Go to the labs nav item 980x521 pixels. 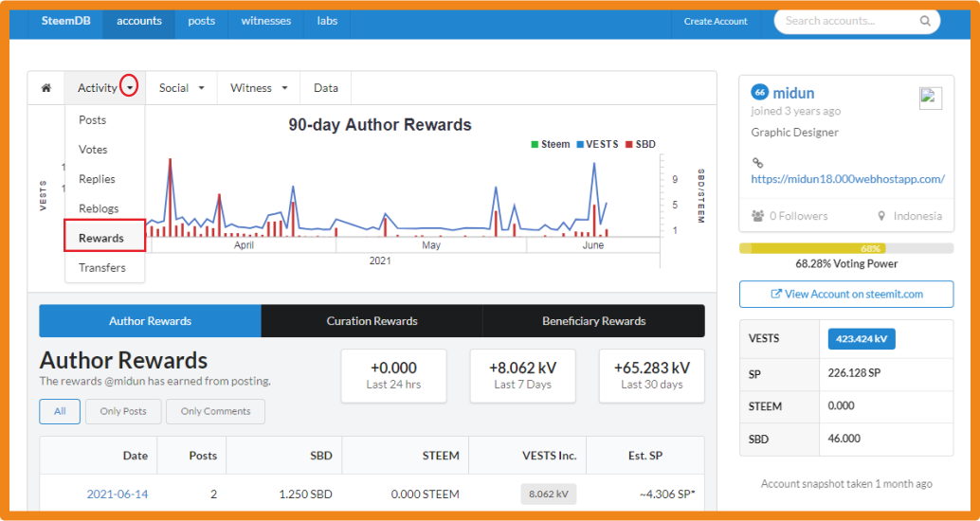coord(327,21)
